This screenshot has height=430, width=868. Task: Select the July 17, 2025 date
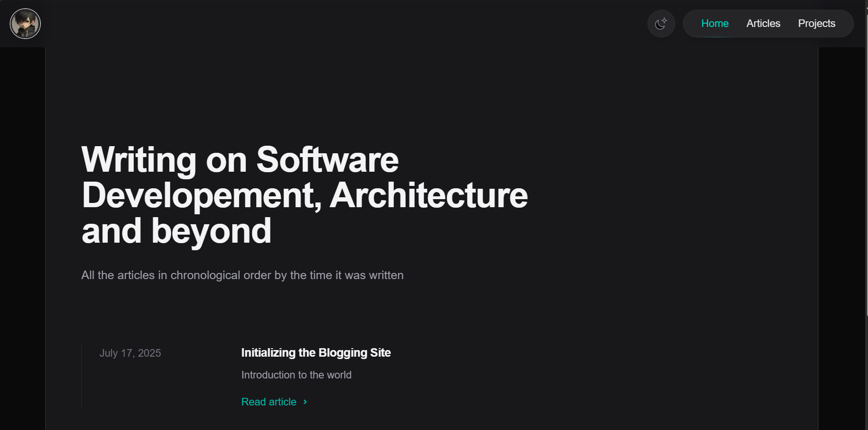(x=130, y=353)
